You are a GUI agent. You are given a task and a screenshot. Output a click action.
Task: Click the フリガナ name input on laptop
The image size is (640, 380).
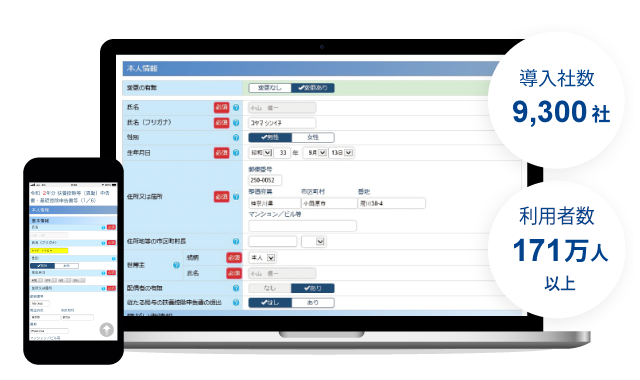point(282,123)
